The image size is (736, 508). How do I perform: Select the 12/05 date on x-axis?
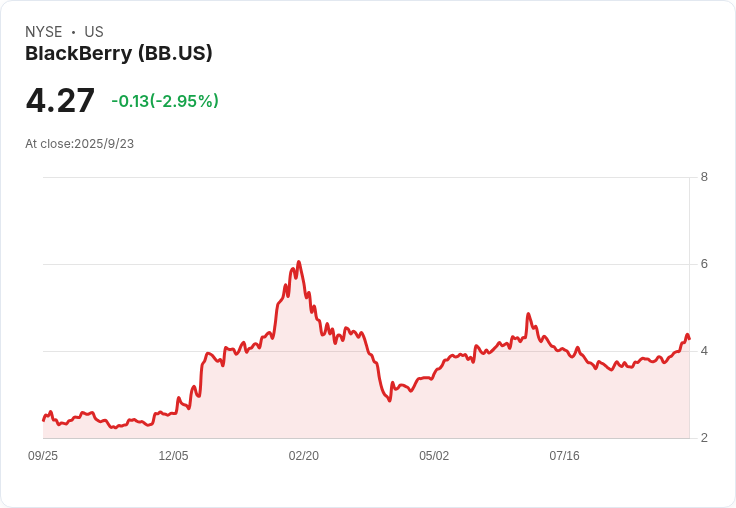(x=173, y=456)
